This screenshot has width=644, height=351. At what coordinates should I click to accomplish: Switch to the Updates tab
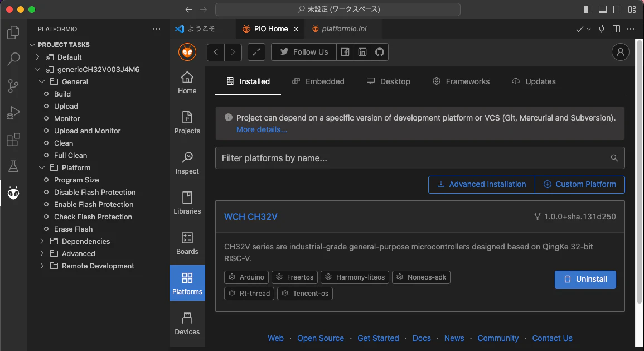534,81
